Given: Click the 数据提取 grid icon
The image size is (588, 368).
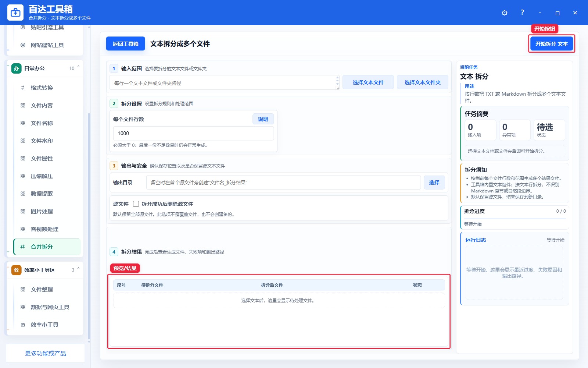Looking at the screenshot, I should [x=23, y=194].
